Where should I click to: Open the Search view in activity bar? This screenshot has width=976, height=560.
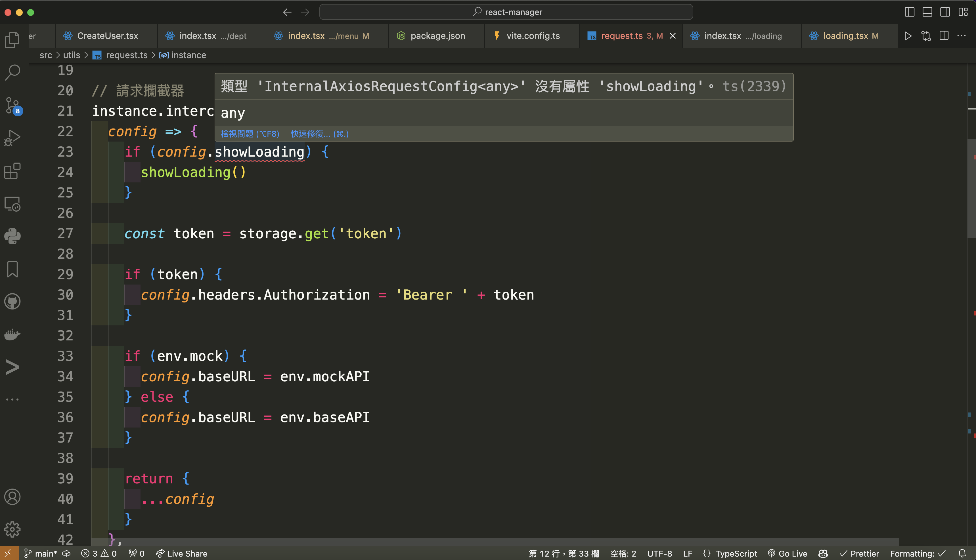(12, 72)
